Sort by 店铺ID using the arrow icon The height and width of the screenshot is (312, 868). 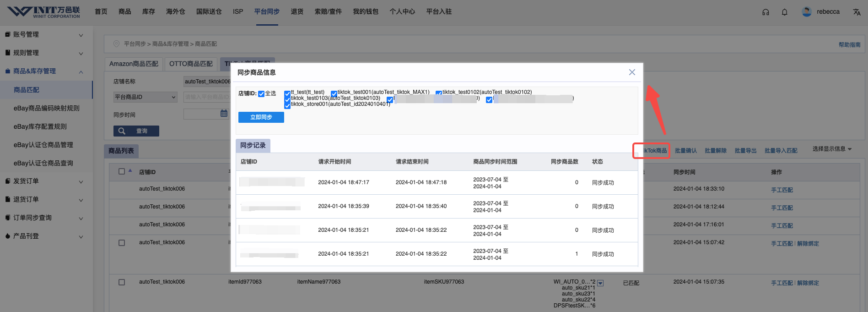click(x=130, y=170)
